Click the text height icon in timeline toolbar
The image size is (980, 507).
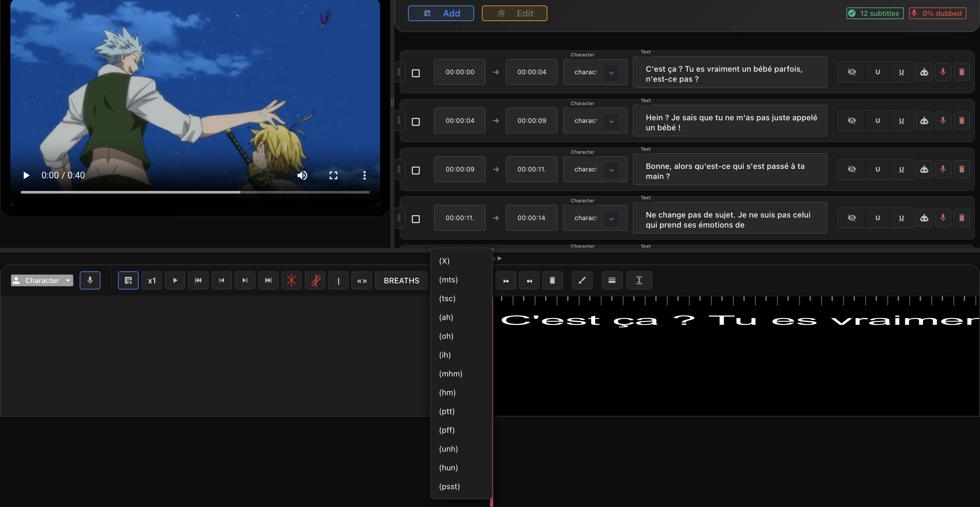639,280
